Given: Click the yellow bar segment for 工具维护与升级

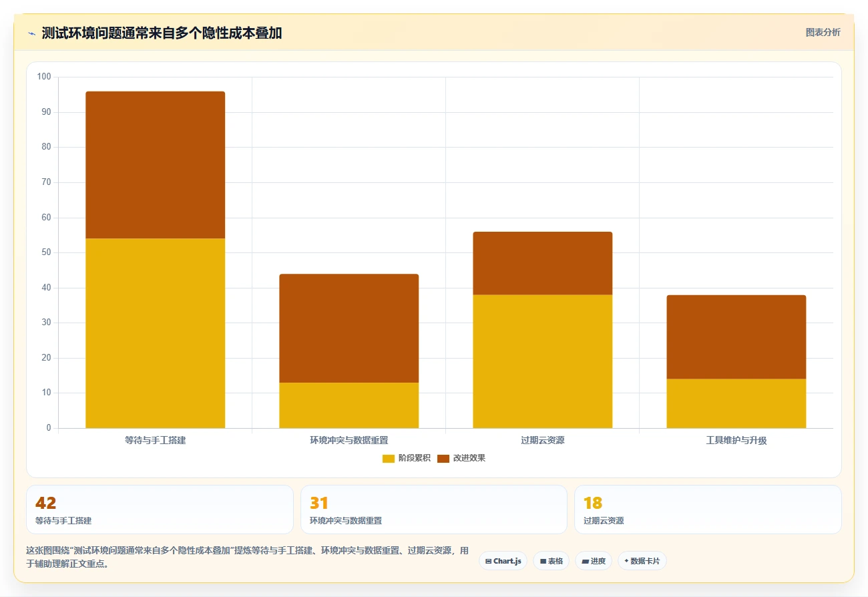Looking at the screenshot, I should [x=736, y=403].
